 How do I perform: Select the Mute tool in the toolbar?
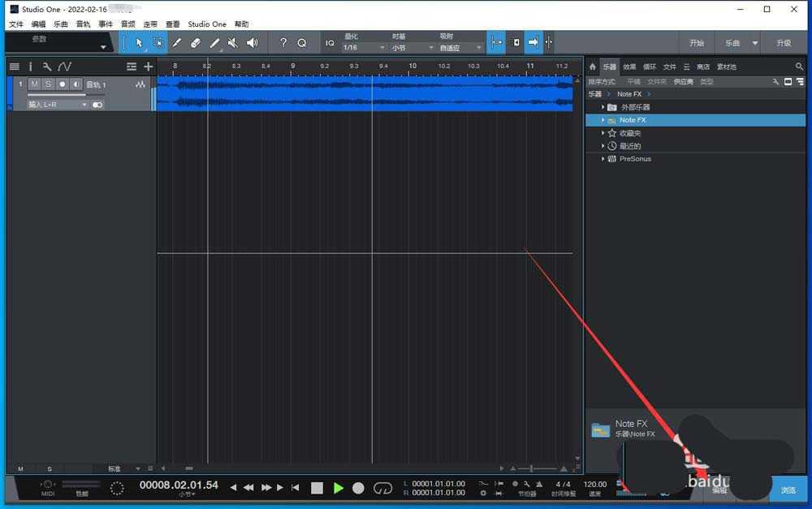click(231, 43)
